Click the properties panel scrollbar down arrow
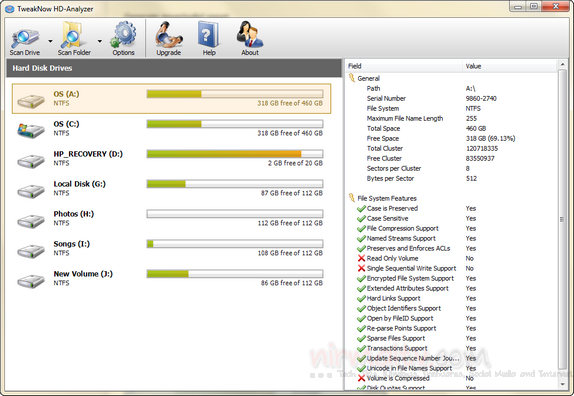Viewport: 574px width, 396px height. point(562,384)
